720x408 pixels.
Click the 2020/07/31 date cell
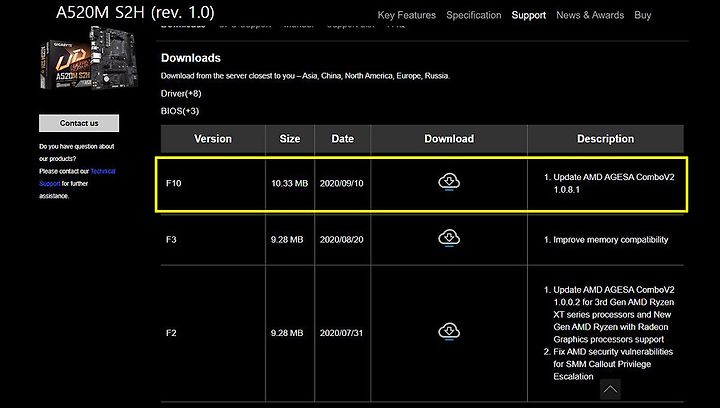click(x=341, y=333)
